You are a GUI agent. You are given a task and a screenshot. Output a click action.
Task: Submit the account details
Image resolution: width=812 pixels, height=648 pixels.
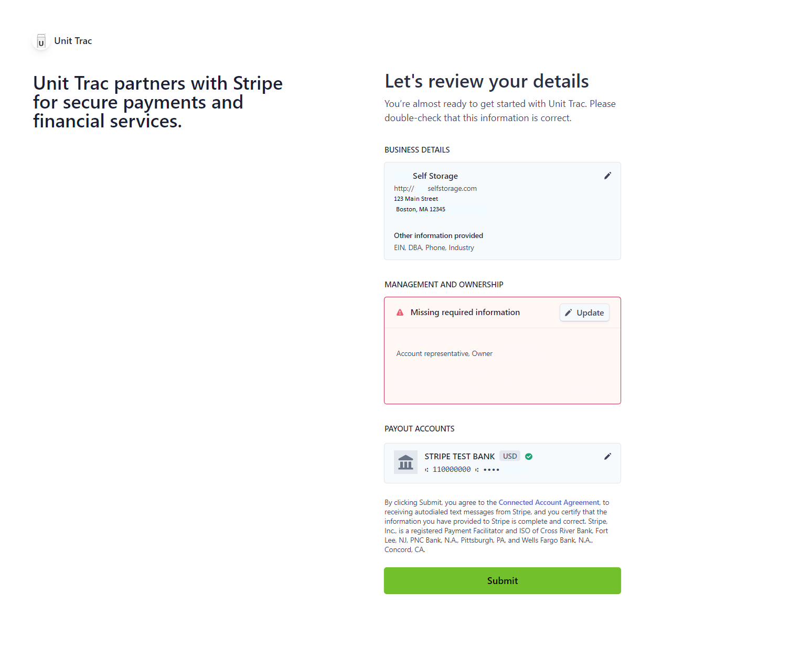503,580
